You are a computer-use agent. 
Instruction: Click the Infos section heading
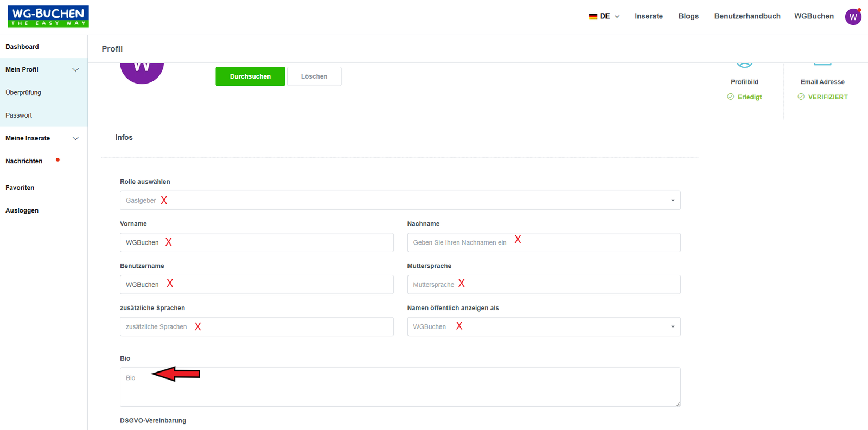124,137
